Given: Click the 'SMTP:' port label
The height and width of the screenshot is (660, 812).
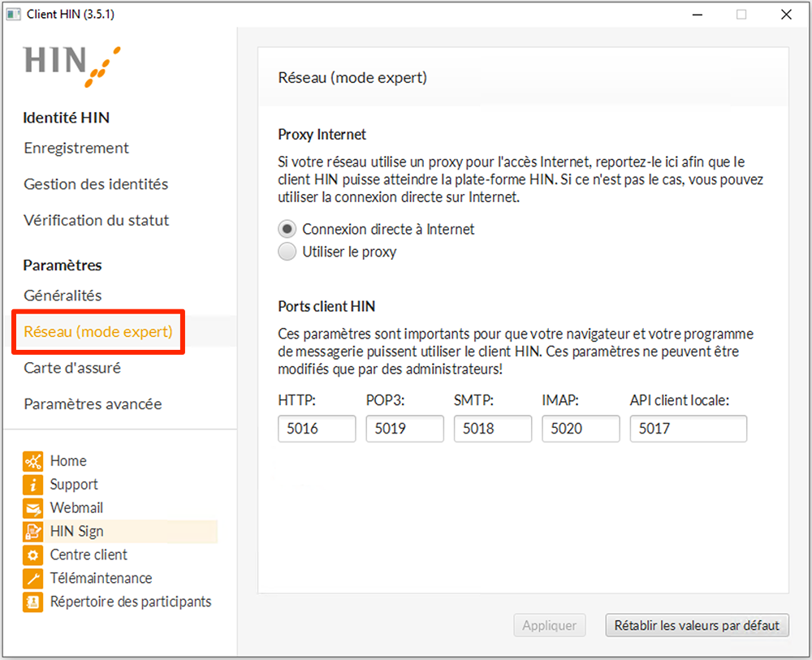Looking at the screenshot, I should [474, 400].
